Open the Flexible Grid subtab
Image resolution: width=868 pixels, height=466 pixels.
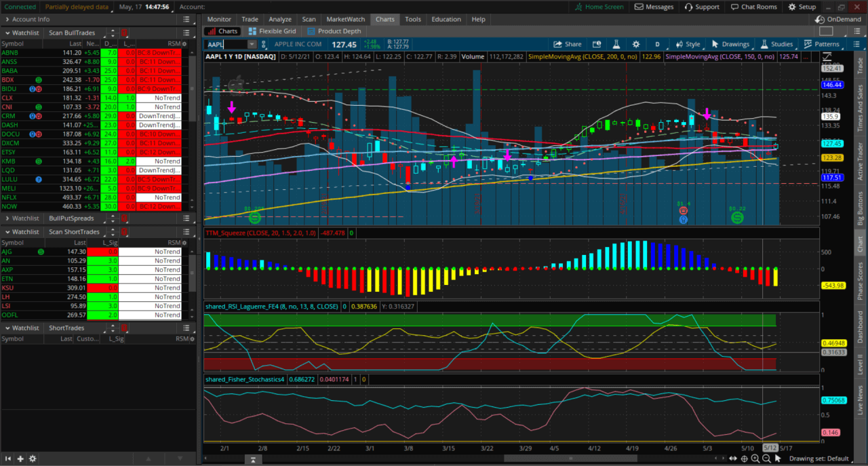pos(272,31)
